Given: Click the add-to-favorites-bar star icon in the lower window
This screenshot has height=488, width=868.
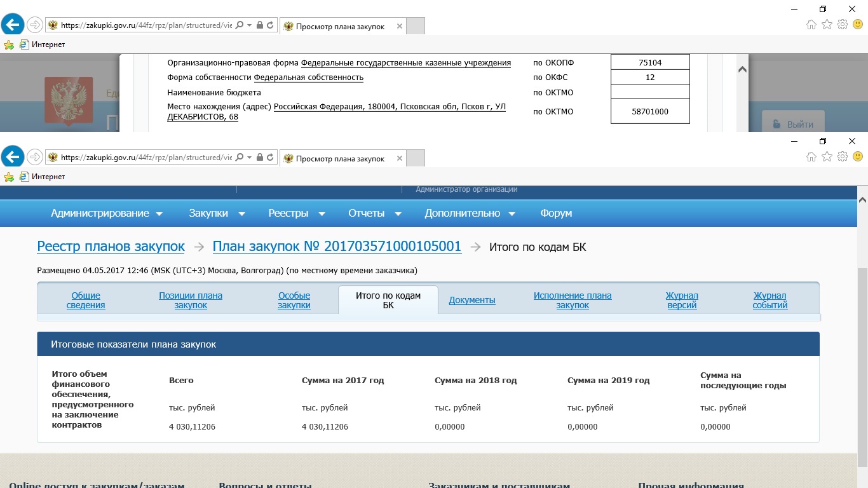Looking at the screenshot, I should click(x=9, y=177).
